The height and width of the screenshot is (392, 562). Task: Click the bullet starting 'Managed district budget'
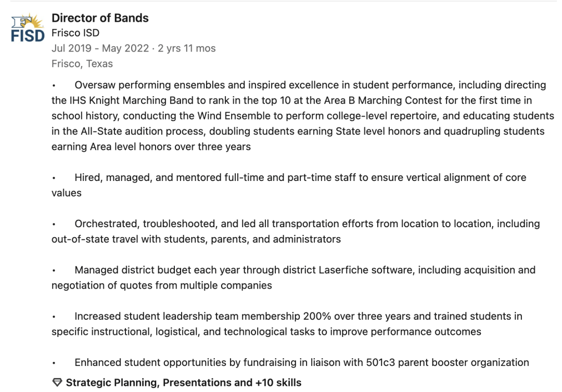(x=293, y=278)
